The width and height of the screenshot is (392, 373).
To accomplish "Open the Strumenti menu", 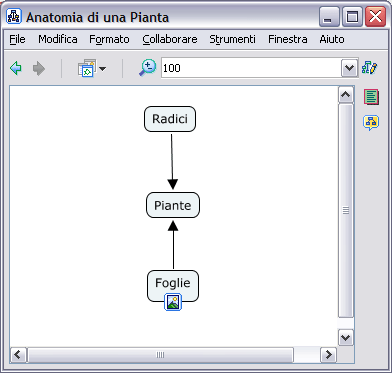I will click(x=232, y=39).
